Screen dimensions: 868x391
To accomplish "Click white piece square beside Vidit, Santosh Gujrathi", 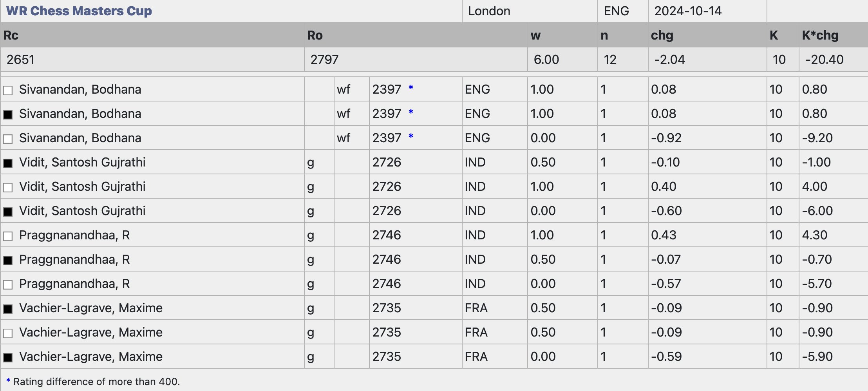I will pyautogui.click(x=8, y=187).
